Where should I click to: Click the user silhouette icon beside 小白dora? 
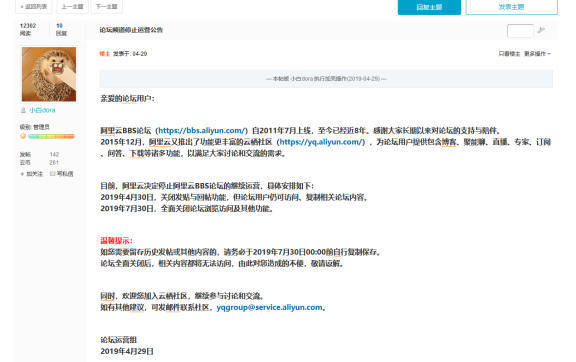point(24,110)
